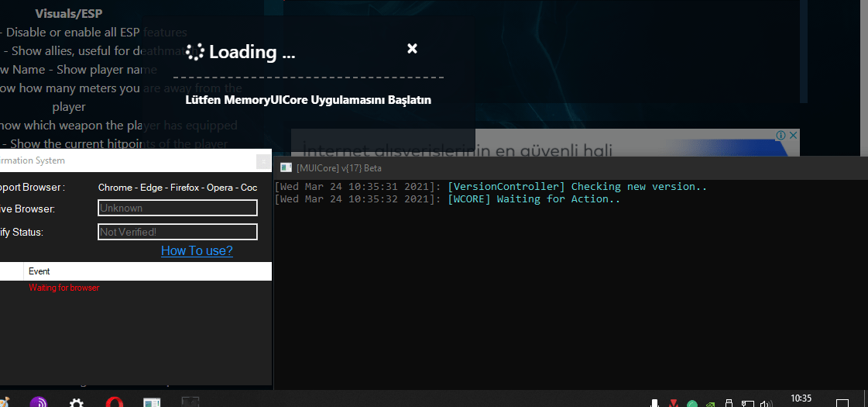Image resolution: width=868 pixels, height=407 pixels.
Task: Click 'Disable or enable all ESP features' text
Action: click(x=96, y=32)
